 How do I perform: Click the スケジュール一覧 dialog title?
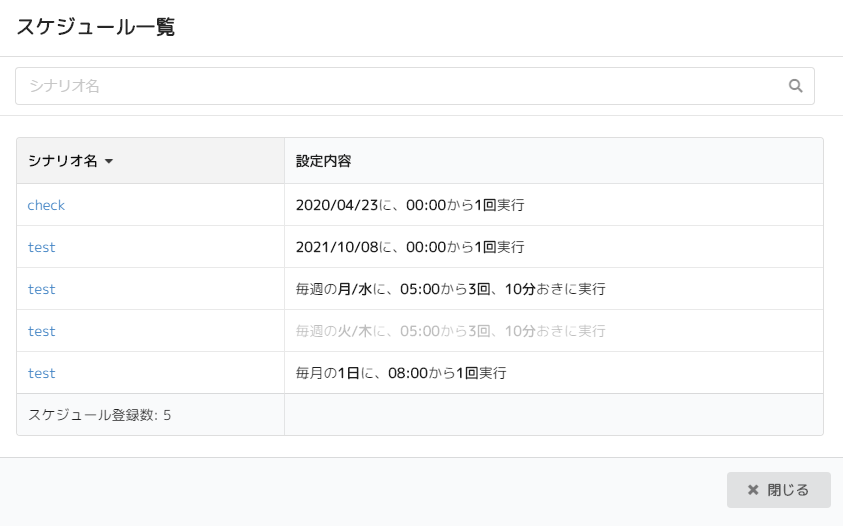coord(96,28)
